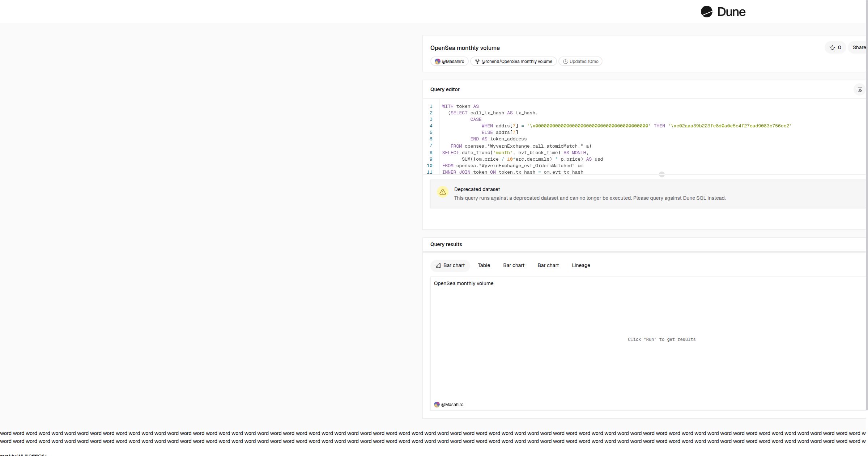Viewport: 868px width, 456px height.
Task: Open the @rchen8/OpenSea monthly volume fork link
Action: pos(516,62)
